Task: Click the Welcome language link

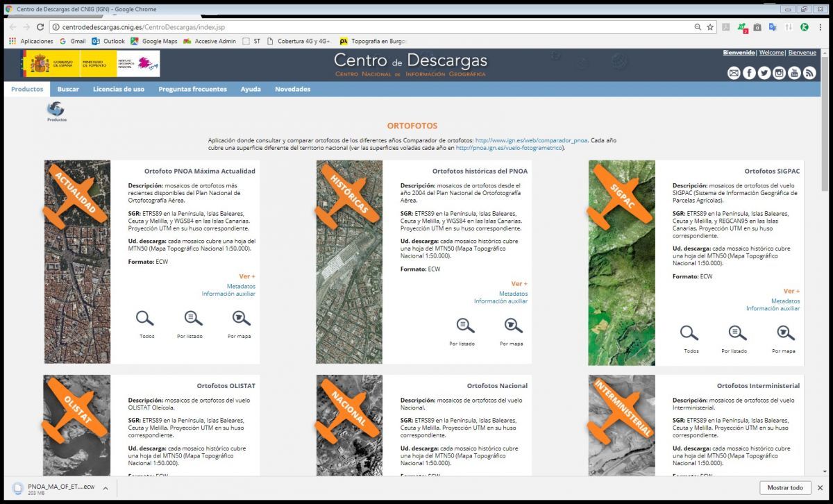Action: pos(772,53)
